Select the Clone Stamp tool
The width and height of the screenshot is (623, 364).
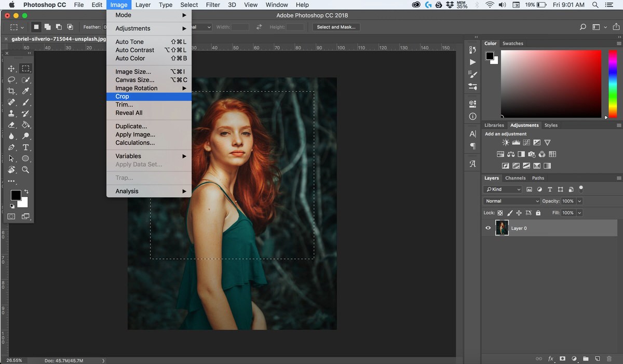click(11, 114)
